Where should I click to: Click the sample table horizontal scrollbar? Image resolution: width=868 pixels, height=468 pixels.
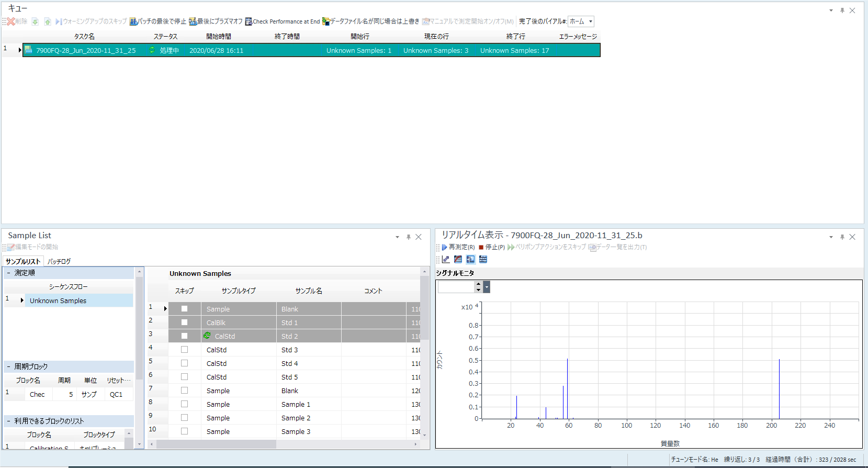216,444
